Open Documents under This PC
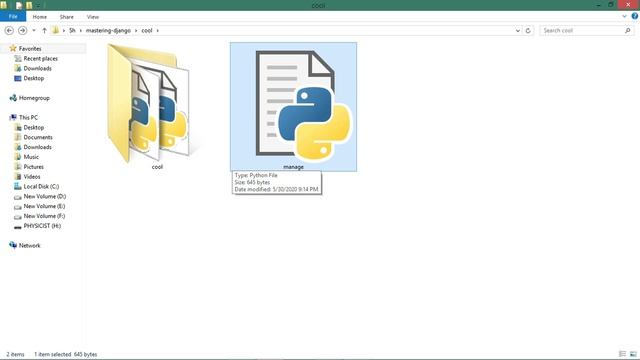Viewport: 640px width, 360px height. click(x=38, y=138)
